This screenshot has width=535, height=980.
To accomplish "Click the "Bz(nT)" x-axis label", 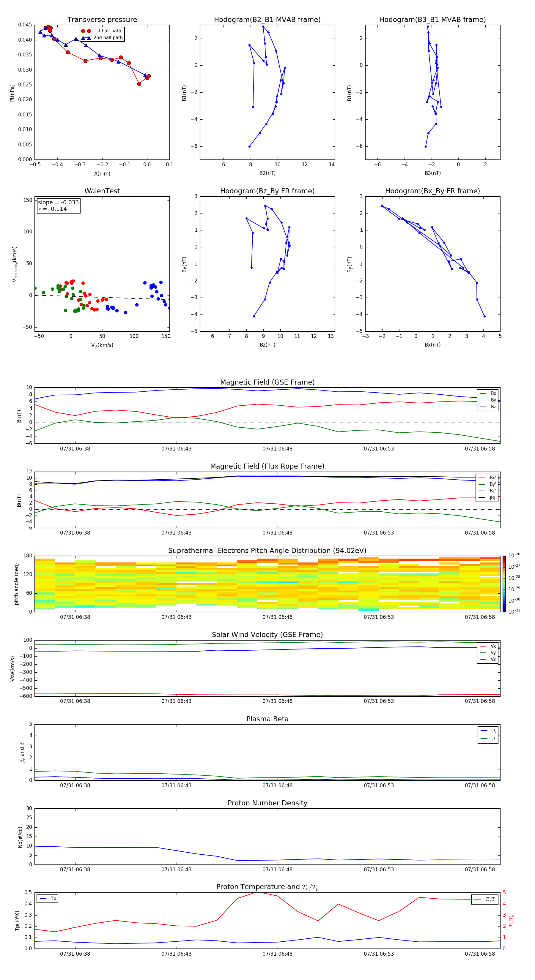I will (x=267, y=345).
